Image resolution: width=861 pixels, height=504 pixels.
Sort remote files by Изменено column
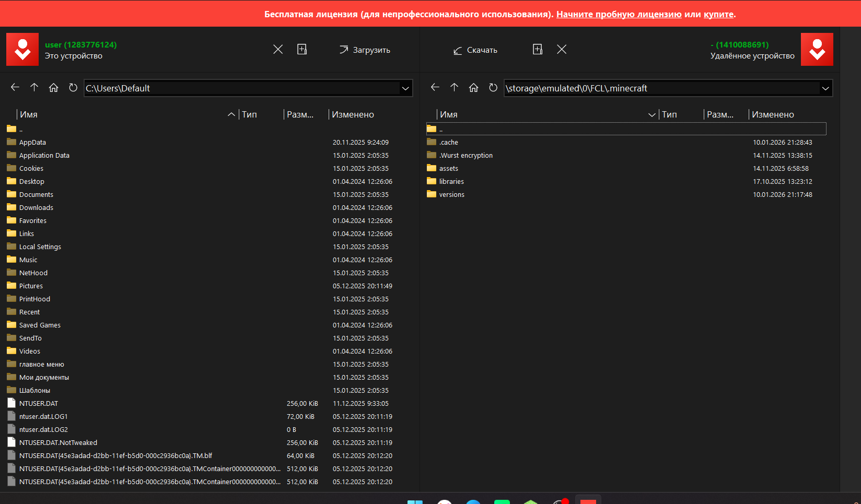click(x=773, y=114)
